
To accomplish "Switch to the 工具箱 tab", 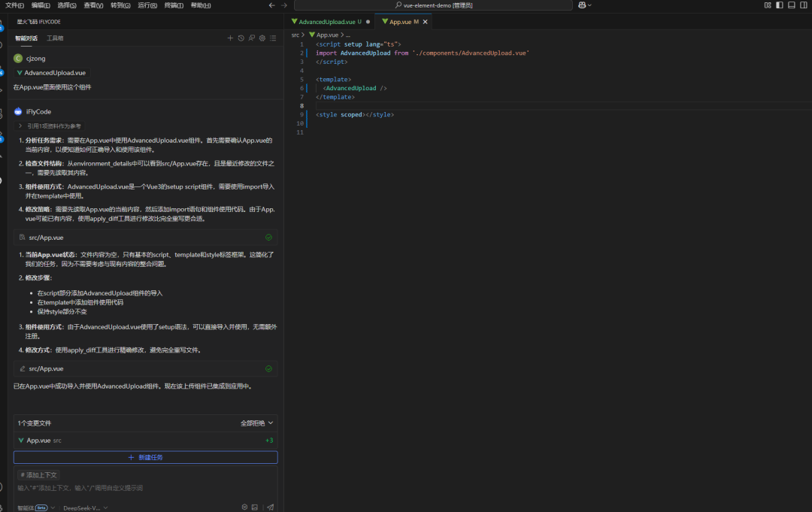I will pyautogui.click(x=55, y=38).
